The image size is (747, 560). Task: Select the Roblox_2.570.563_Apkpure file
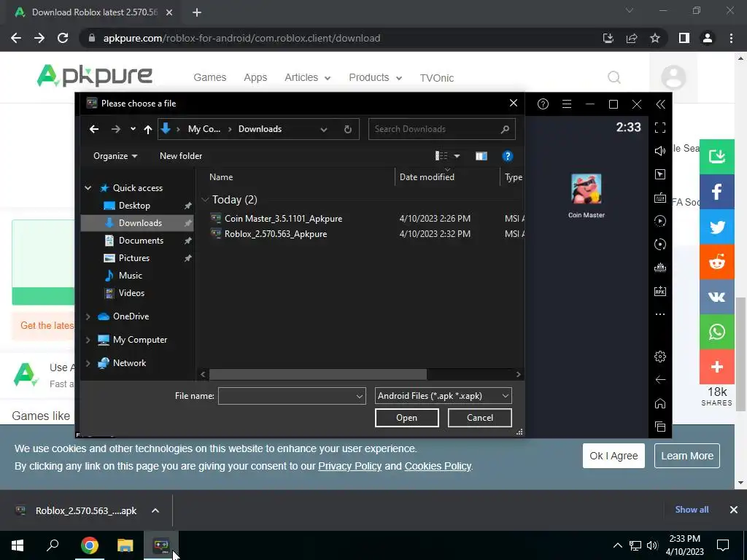pyautogui.click(x=275, y=234)
